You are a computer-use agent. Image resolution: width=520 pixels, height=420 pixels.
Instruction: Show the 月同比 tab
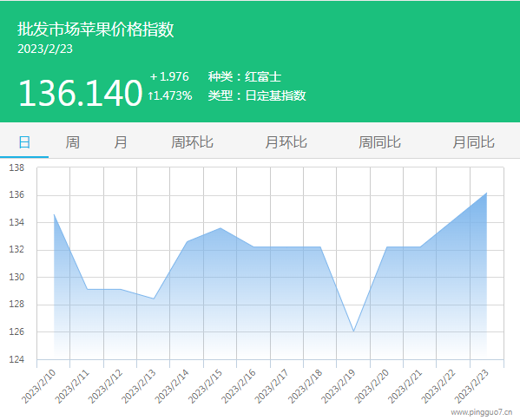pos(474,142)
